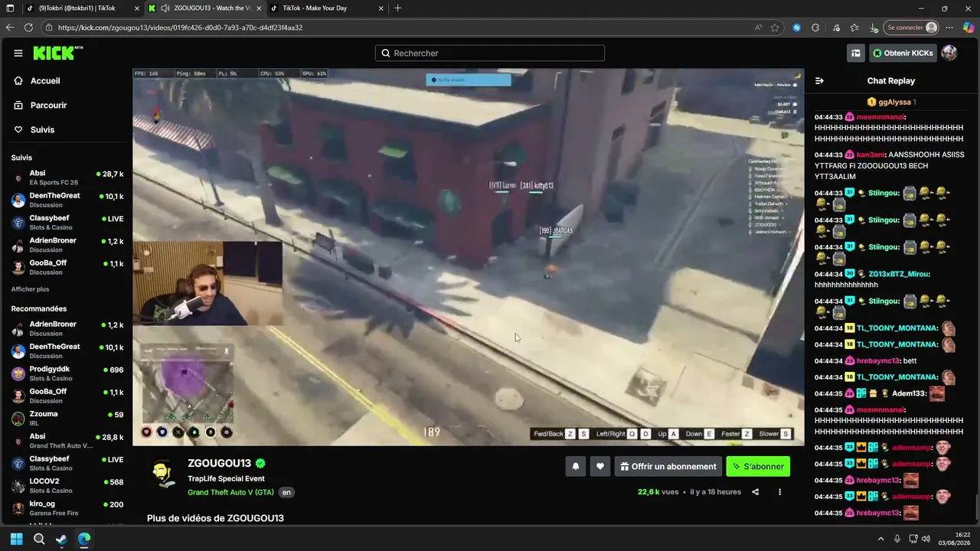Open the tab actions menu icon
Screen dimensions: 980x551
[10, 8]
